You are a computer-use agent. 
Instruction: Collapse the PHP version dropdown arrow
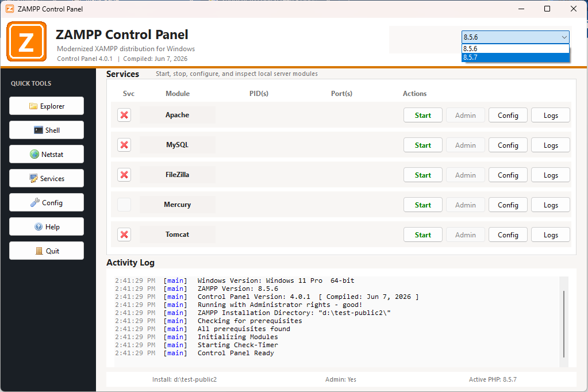tap(564, 37)
